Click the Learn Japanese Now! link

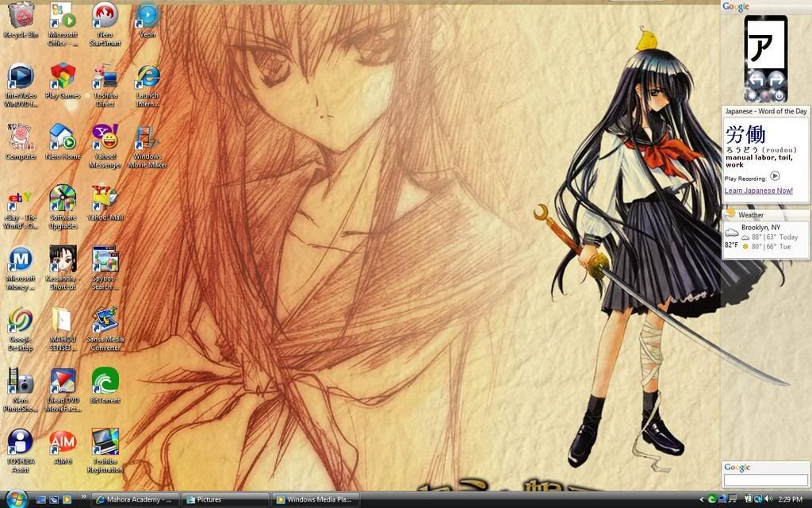(758, 190)
